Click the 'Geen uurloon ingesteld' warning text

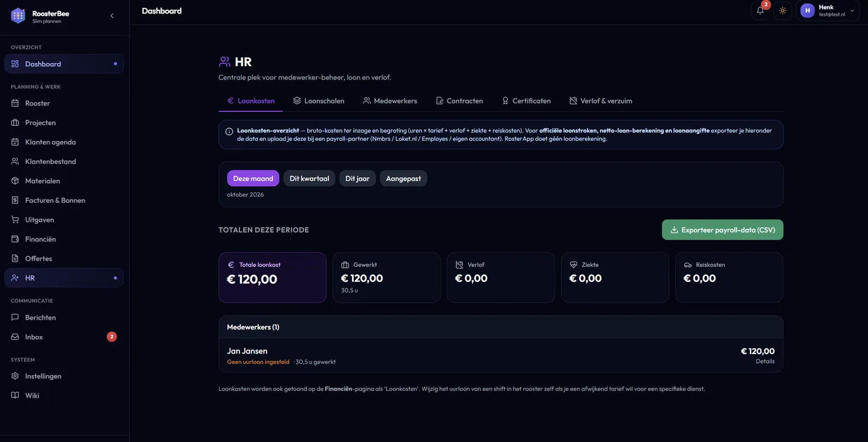point(258,362)
